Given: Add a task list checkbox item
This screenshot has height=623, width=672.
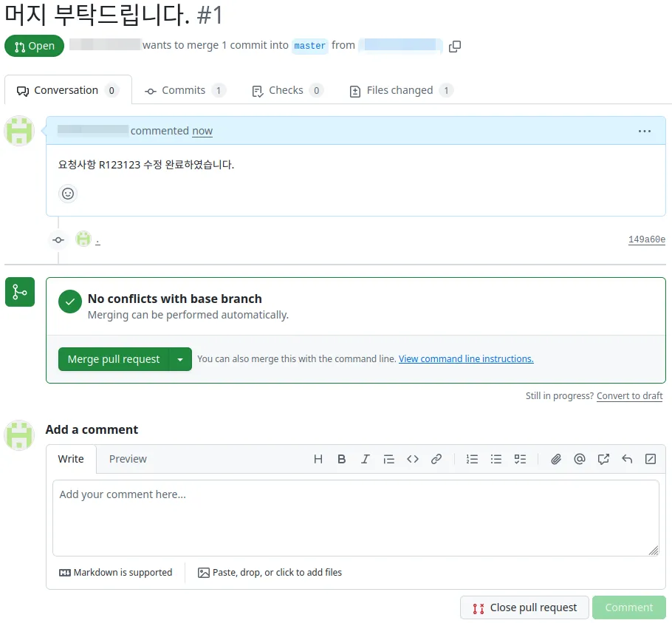Looking at the screenshot, I should pos(520,459).
